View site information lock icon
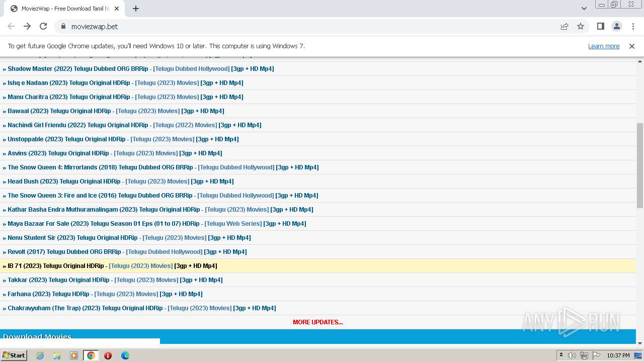This screenshot has width=644, height=362. pyautogui.click(x=63, y=26)
